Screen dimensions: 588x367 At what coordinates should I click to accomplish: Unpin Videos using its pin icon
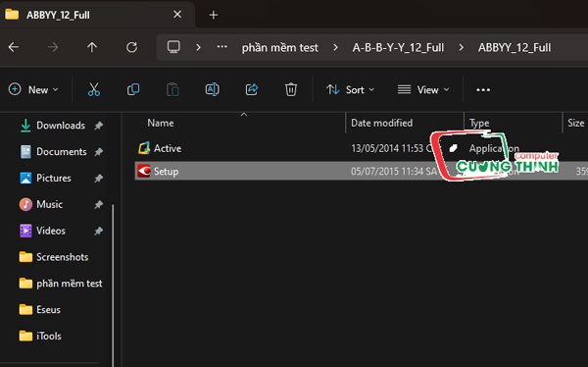tap(99, 231)
